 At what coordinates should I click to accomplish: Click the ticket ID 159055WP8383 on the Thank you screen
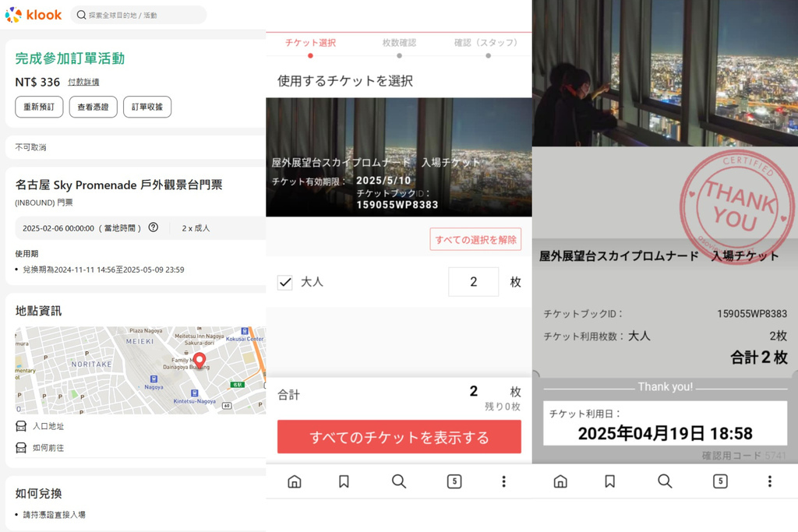click(752, 314)
